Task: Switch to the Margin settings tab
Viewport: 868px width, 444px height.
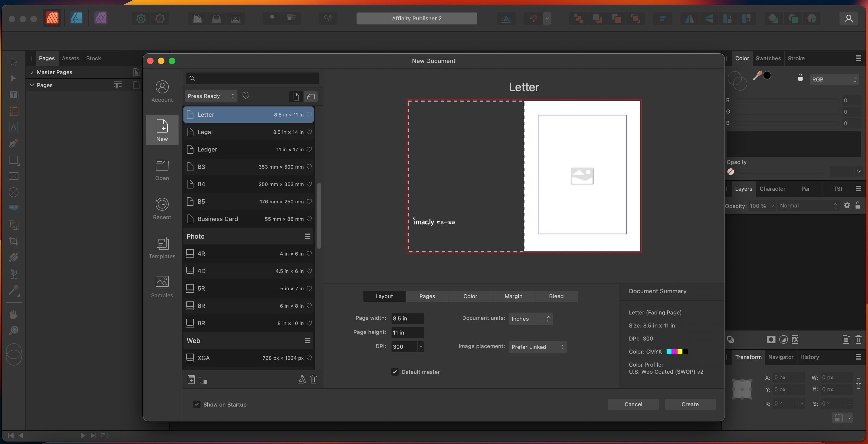Action: (x=513, y=296)
